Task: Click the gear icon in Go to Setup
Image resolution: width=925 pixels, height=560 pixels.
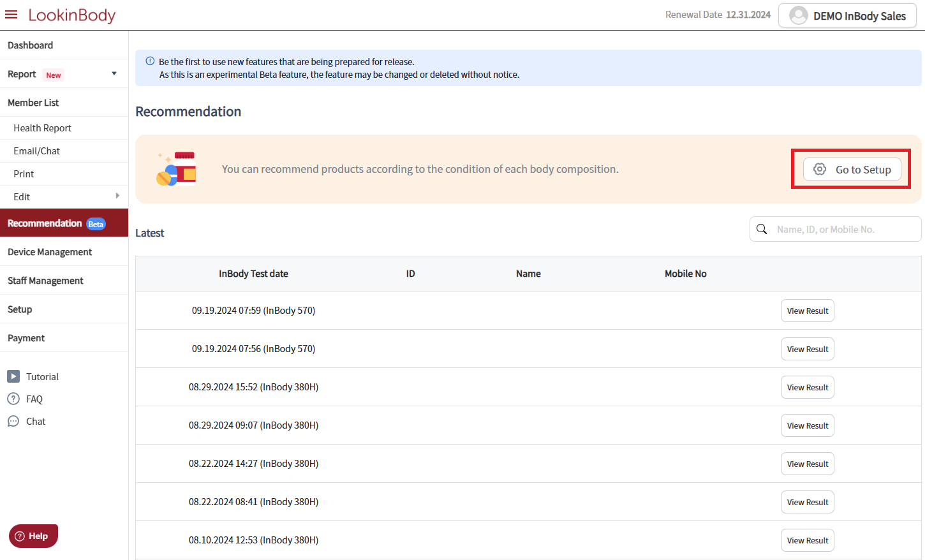Action: (x=820, y=169)
